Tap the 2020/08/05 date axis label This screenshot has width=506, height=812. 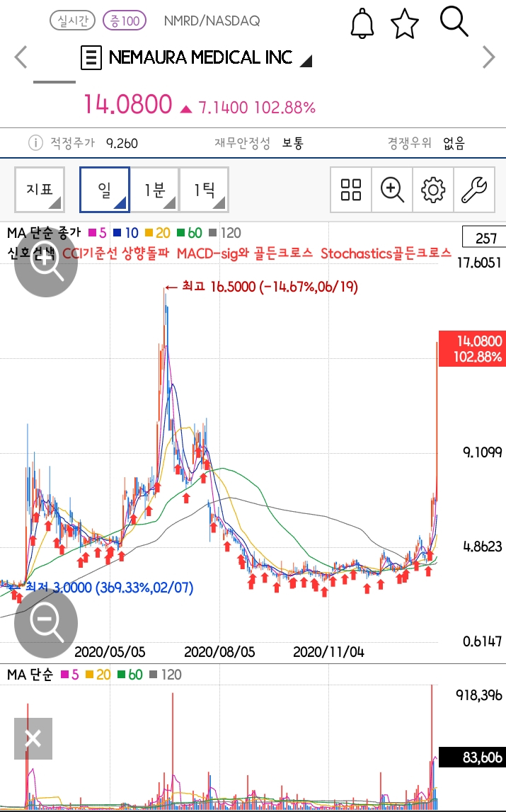(x=219, y=651)
